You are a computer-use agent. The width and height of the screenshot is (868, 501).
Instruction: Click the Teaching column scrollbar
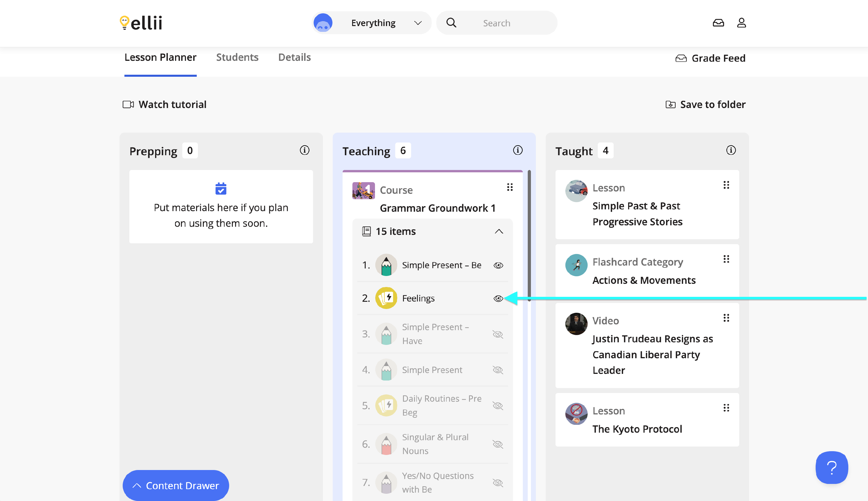pos(529,236)
